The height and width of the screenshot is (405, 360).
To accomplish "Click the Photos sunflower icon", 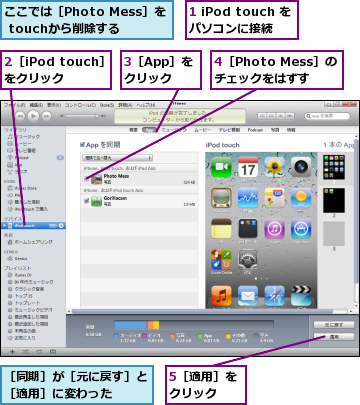I will pos(274,167).
